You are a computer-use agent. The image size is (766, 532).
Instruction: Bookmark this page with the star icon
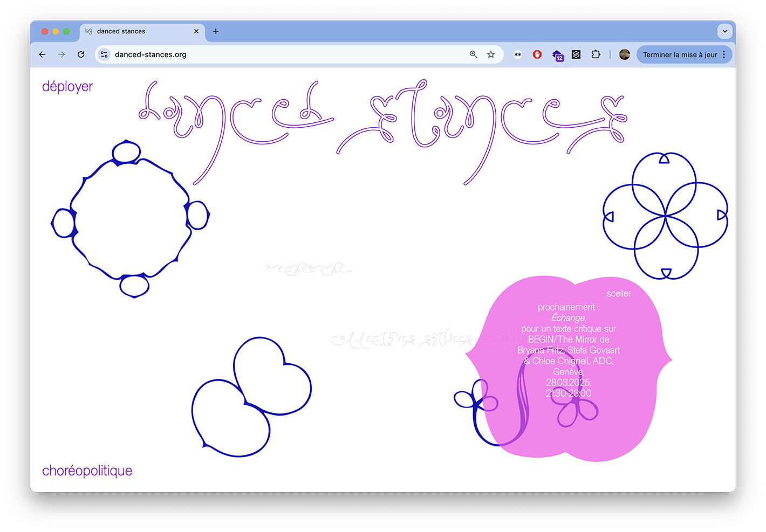point(491,54)
